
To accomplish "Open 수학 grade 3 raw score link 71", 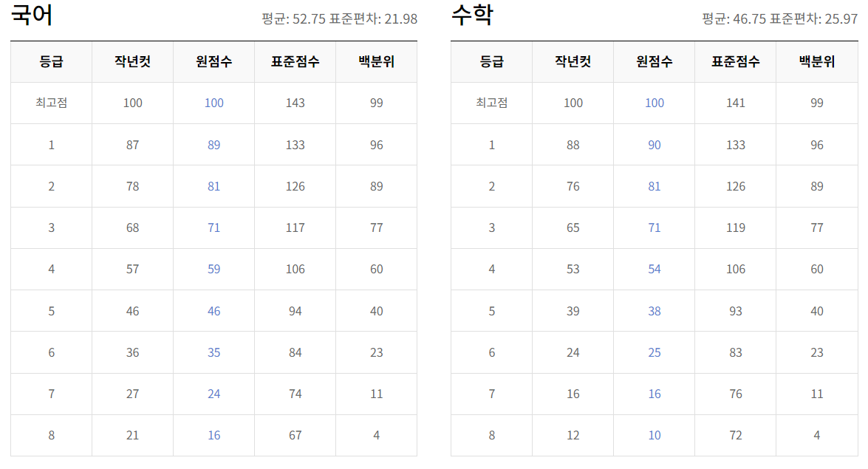I will (x=655, y=227).
